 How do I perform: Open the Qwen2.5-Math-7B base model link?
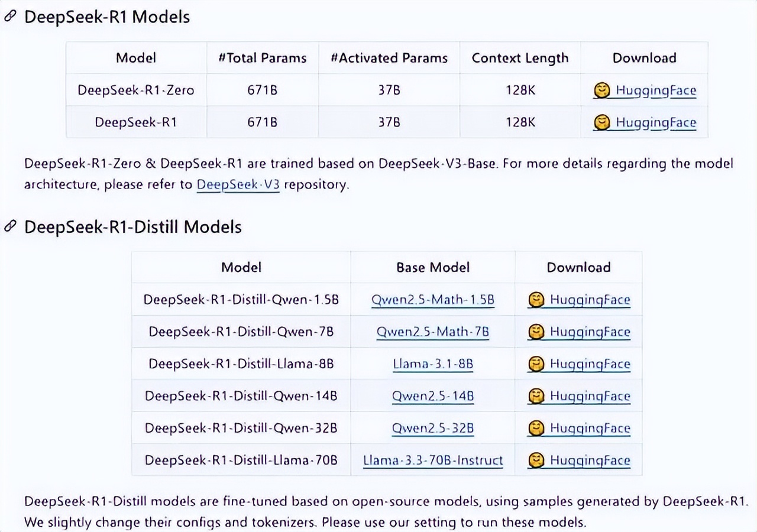point(432,332)
